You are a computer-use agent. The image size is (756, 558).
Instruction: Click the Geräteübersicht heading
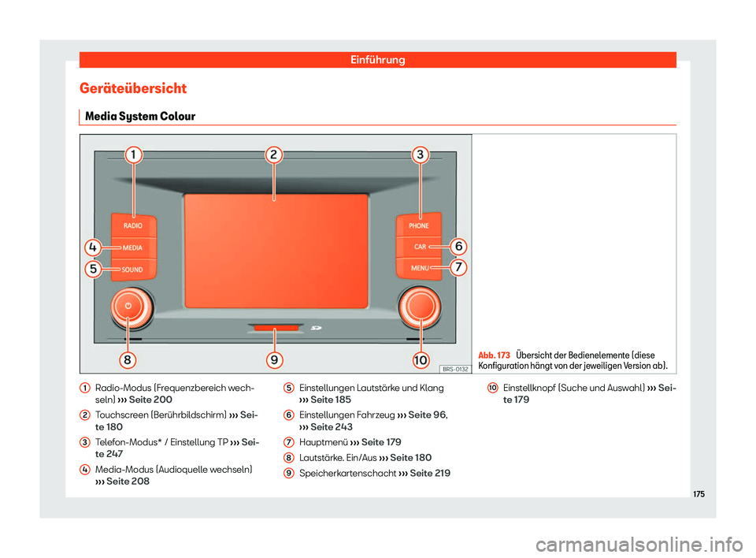point(133,88)
